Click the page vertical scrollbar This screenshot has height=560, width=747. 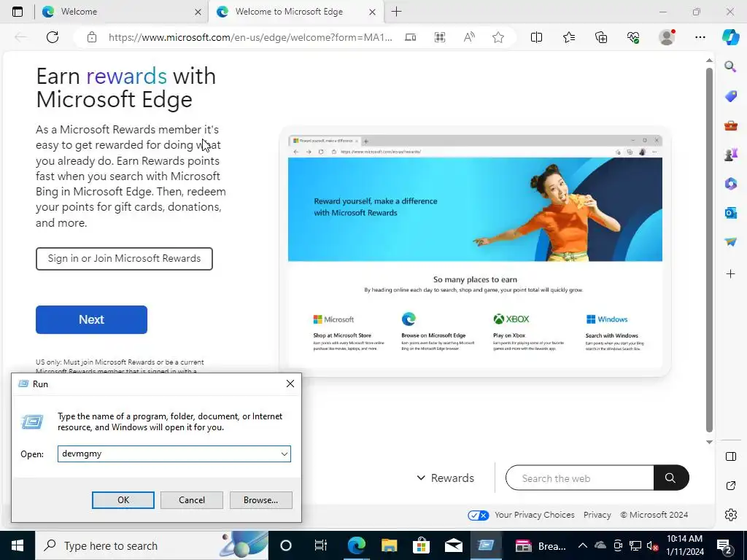[709, 250]
